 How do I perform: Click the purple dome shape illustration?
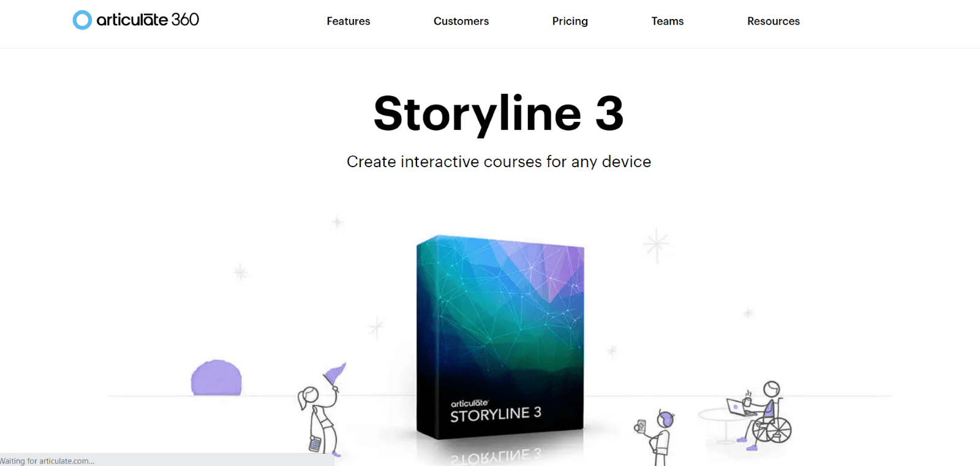(x=216, y=377)
